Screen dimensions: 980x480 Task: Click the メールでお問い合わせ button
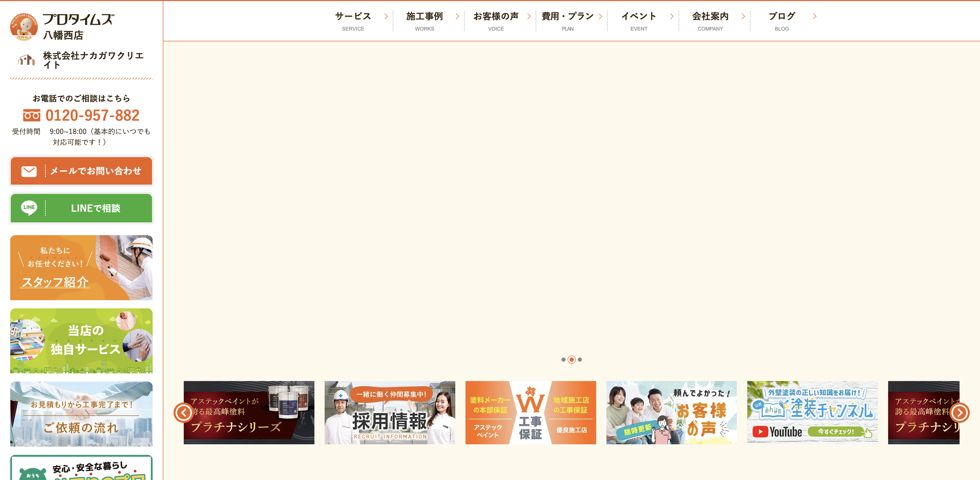(x=81, y=171)
